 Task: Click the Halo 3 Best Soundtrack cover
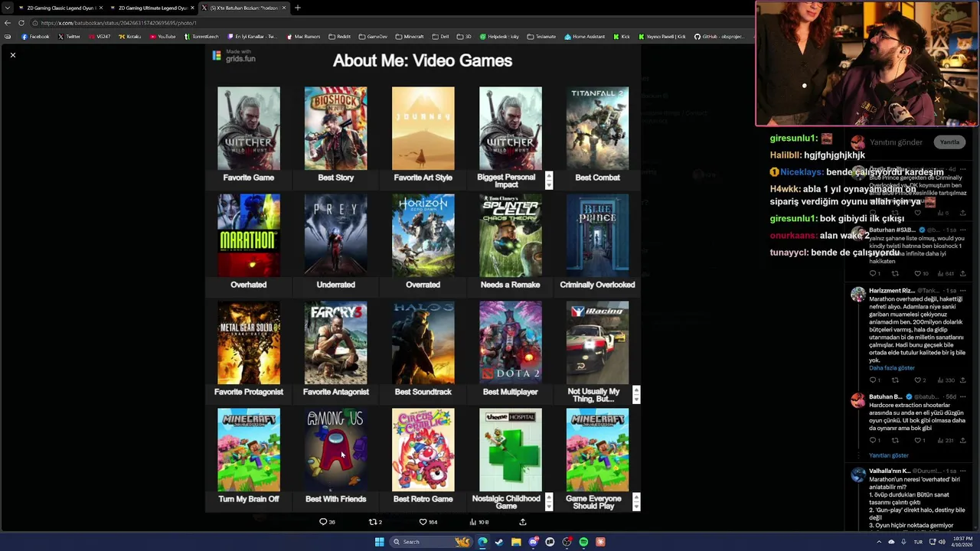423,343
